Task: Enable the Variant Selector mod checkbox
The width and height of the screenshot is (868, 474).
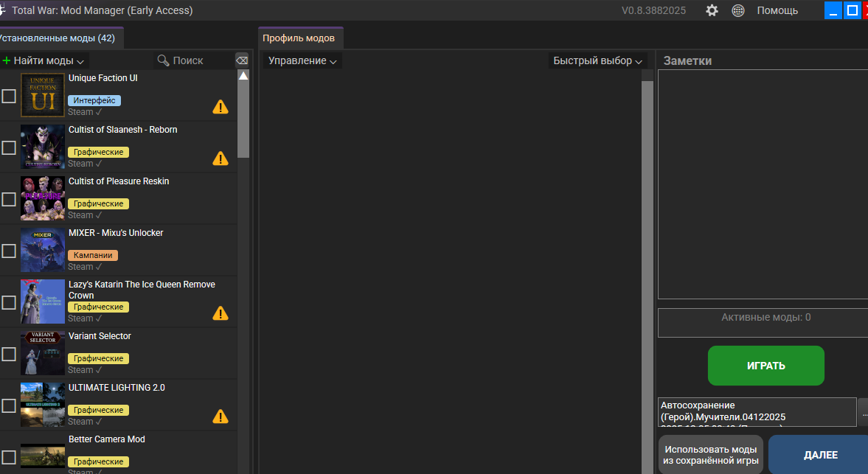Action: (x=9, y=354)
